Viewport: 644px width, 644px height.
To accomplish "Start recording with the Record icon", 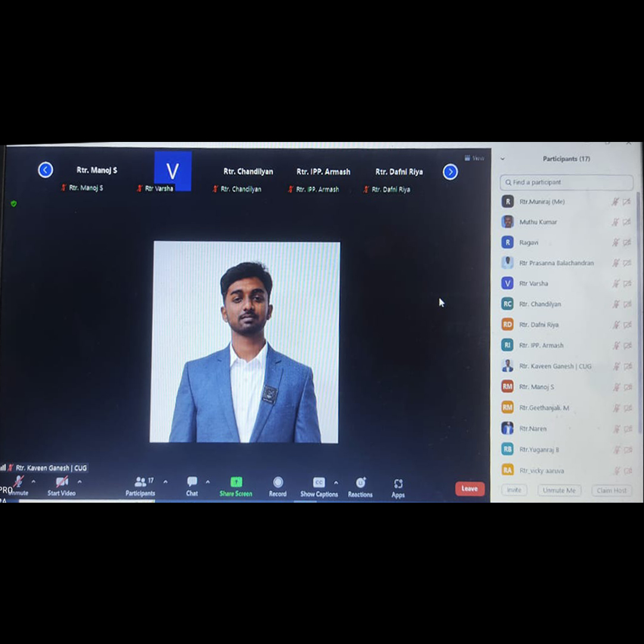I will coord(278,482).
